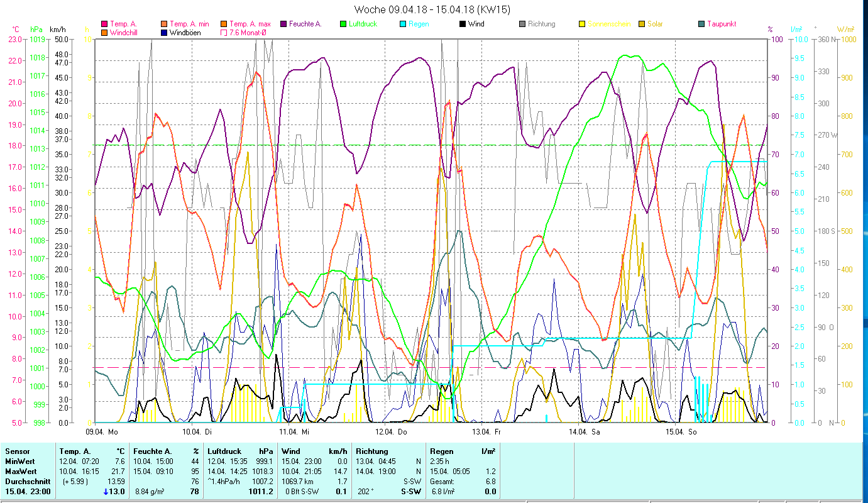Screen dimensions: 868x503
Task: Click the yellow Sonnenschein legend swatch
Action: click(582, 25)
